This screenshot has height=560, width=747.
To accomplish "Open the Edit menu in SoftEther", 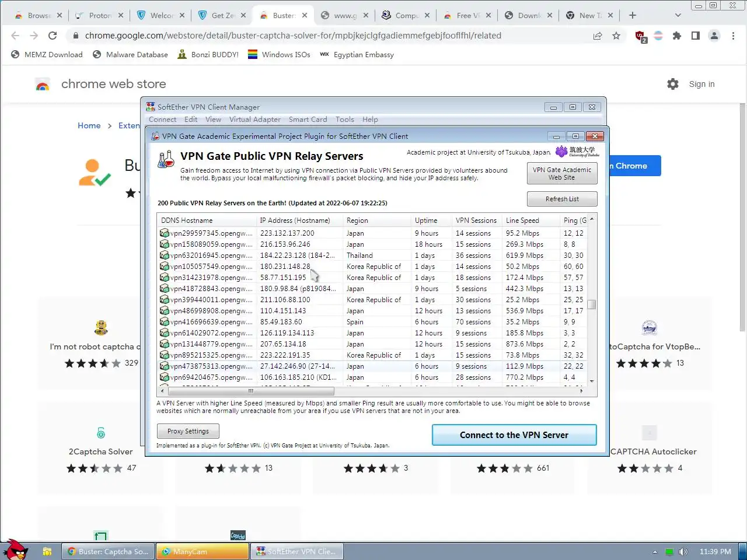I will 191,119.
